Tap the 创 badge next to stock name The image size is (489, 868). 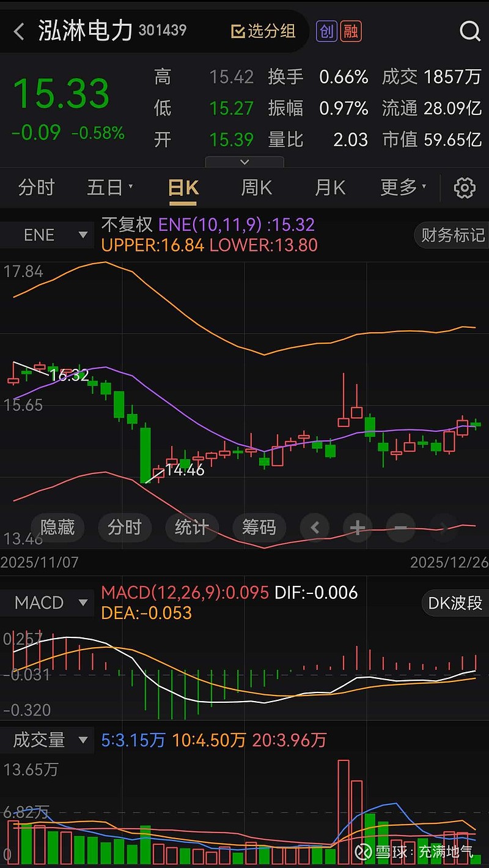coord(326,31)
